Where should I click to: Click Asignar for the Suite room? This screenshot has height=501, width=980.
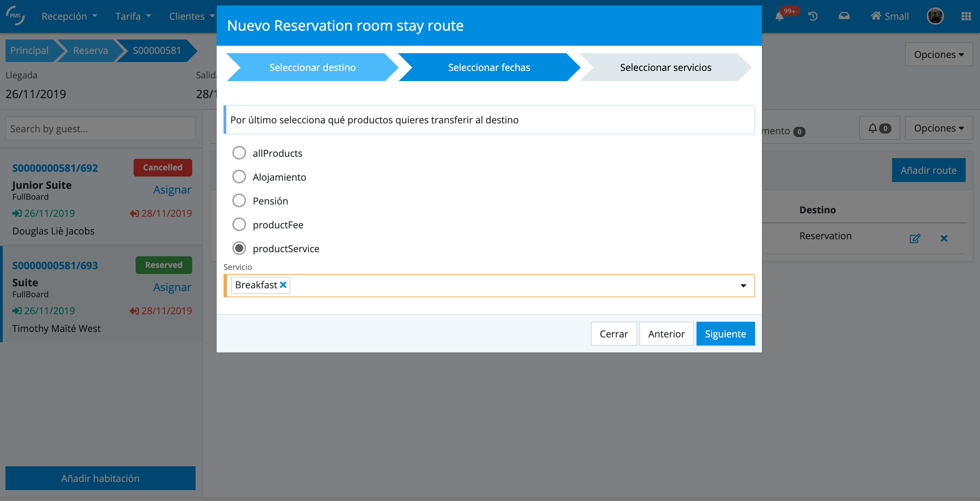click(x=172, y=287)
